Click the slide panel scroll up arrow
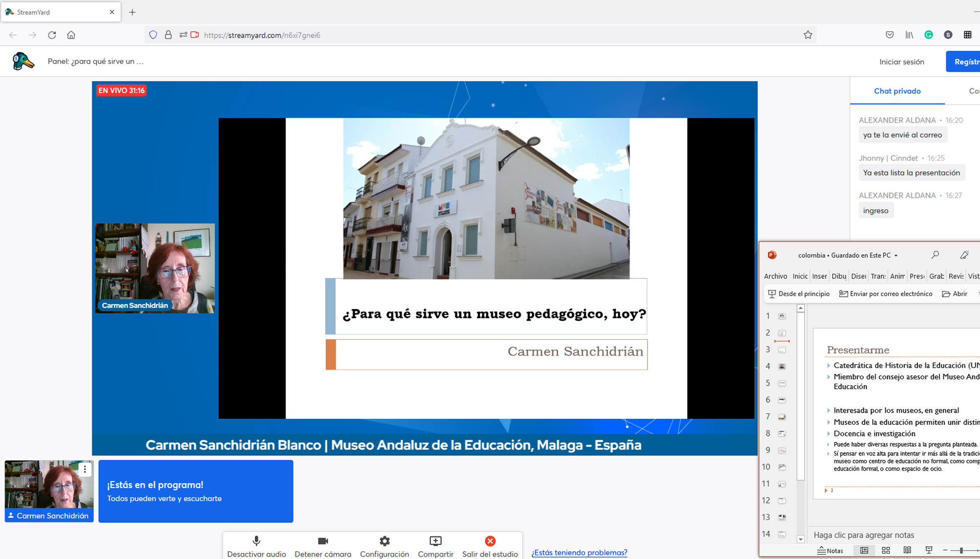Image resolution: width=980 pixels, height=559 pixels. tap(800, 308)
